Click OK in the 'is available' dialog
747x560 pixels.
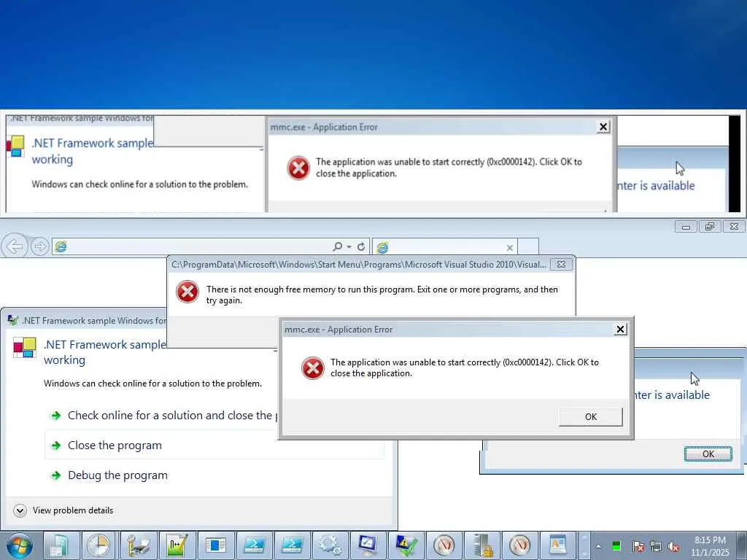click(x=708, y=454)
